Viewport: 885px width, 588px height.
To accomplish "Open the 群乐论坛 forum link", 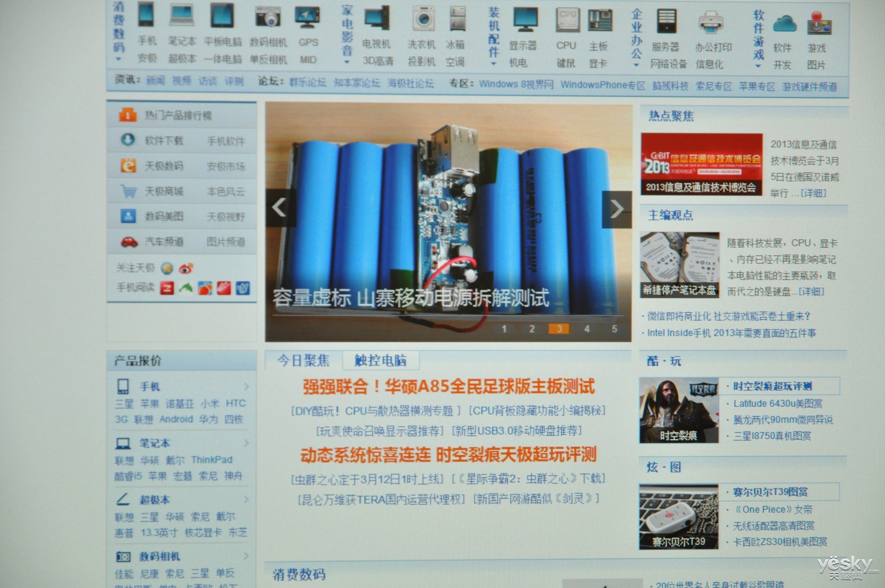I will 308,82.
